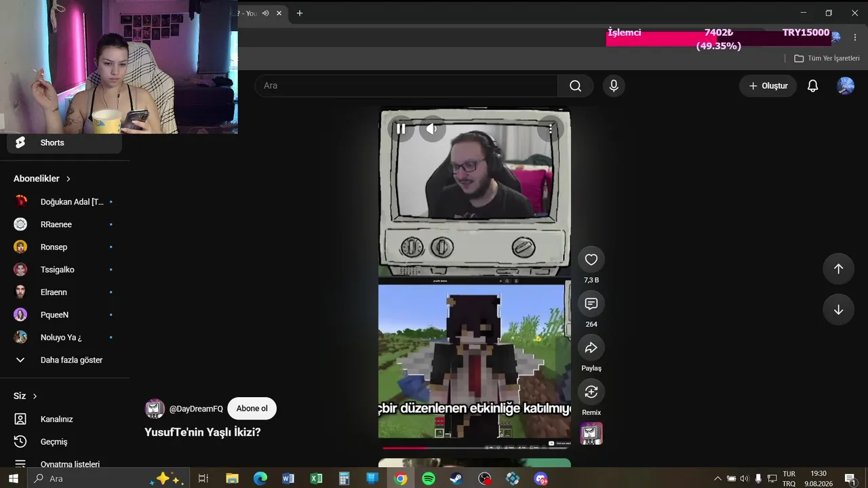Open Tssigalko subscription channel
This screenshot has width=868, height=488.
point(64,270)
